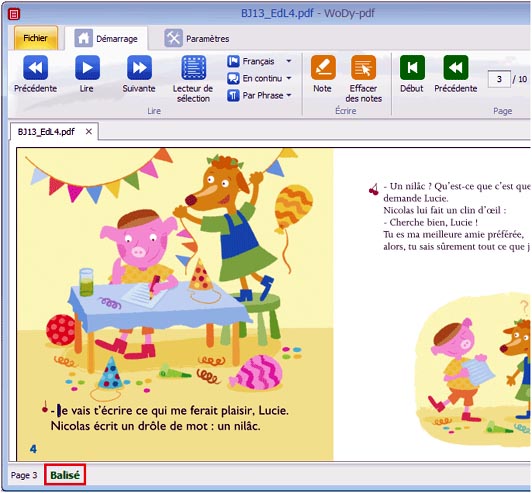The height and width of the screenshot is (493, 532).
Task: Open the Français language dropdown arrow
Action: pyautogui.click(x=289, y=61)
